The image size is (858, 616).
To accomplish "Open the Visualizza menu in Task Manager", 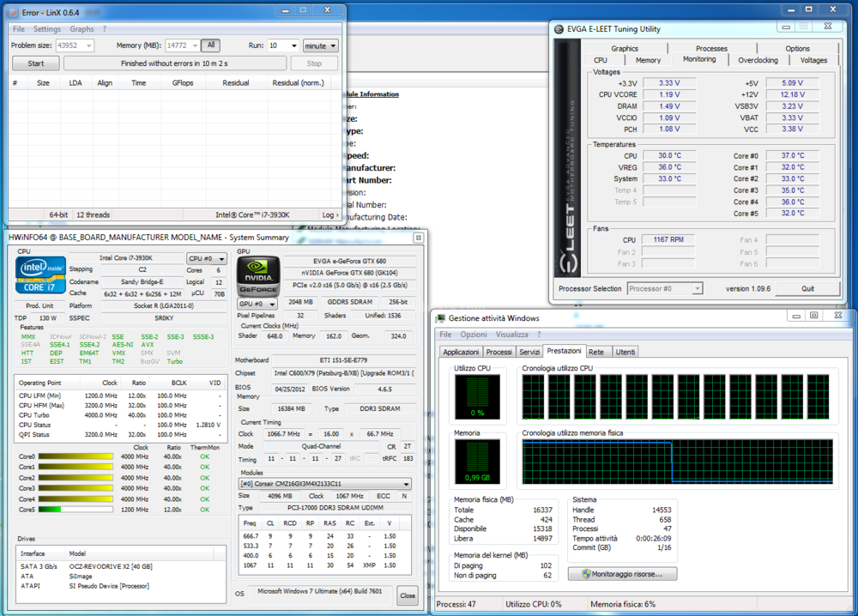I will [x=511, y=335].
